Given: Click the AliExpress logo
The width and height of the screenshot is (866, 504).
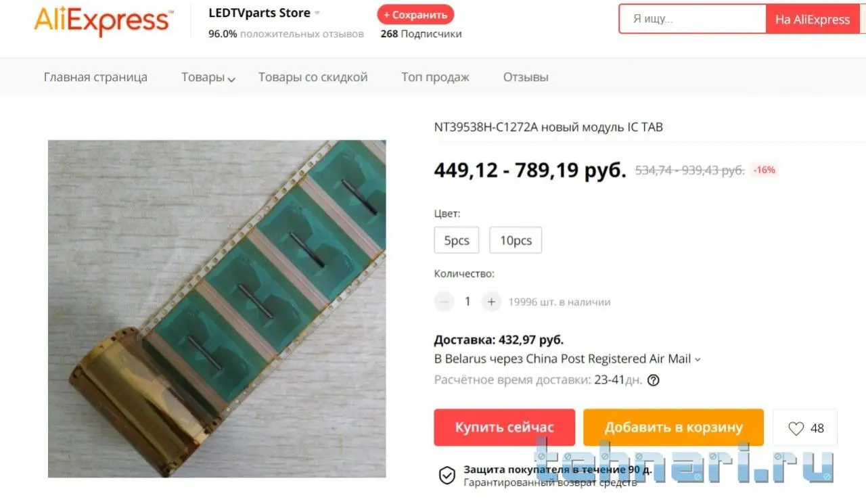Looking at the screenshot, I should [101, 21].
